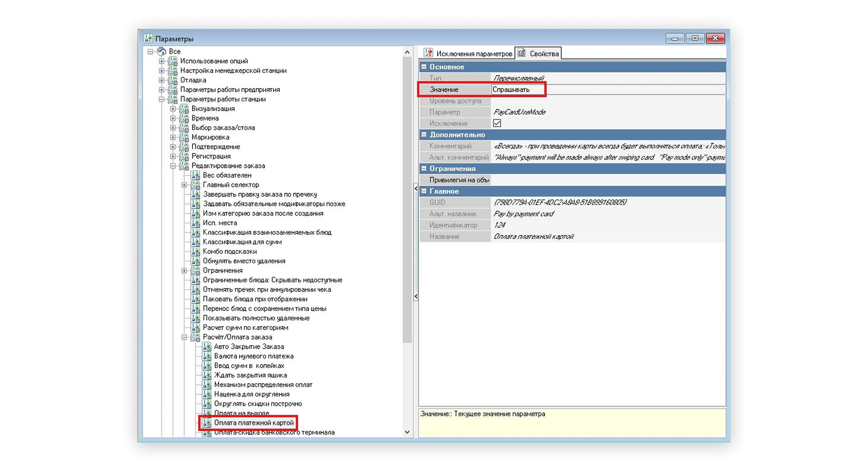The height and width of the screenshot is (471, 868).
Task: Toggle the Исключения checkbox
Action: point(497,123)
